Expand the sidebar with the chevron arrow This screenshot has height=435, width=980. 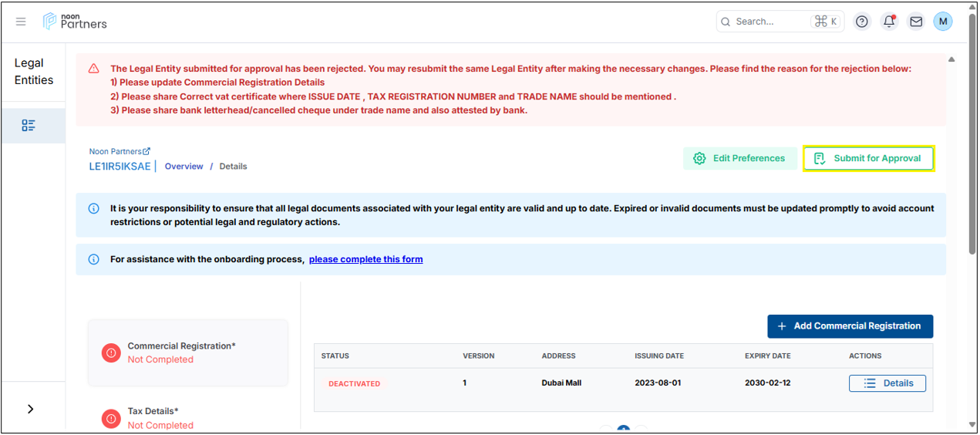click(x=31, y=409)
